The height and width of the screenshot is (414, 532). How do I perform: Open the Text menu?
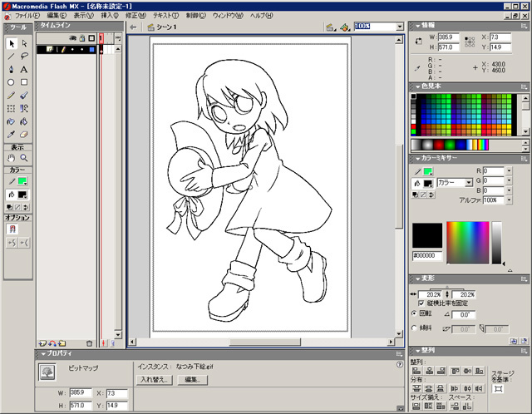[165, 16]
